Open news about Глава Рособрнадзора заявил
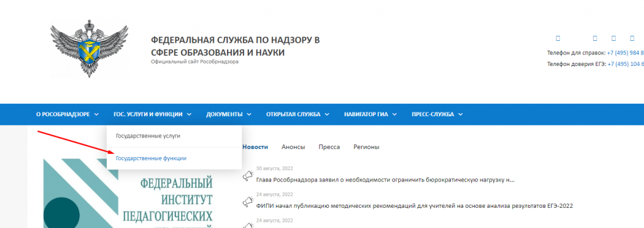 click(x=386, y=180)
